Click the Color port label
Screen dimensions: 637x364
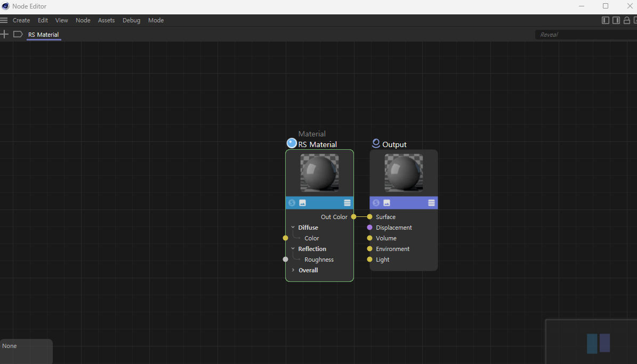[x=312, y=238]
